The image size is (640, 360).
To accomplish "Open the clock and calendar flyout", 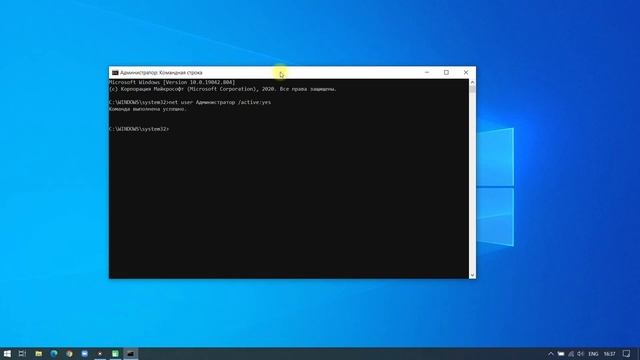I will pyautogui.click(x=609, y=354).
